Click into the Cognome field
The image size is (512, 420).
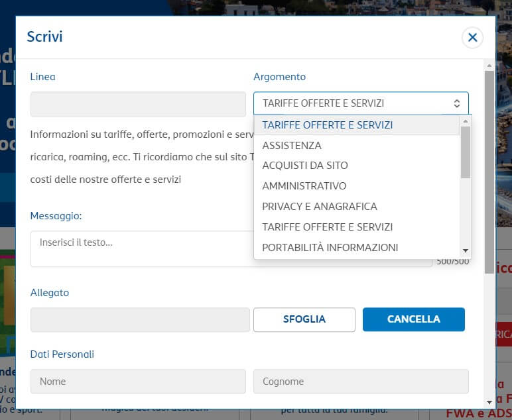361,382
